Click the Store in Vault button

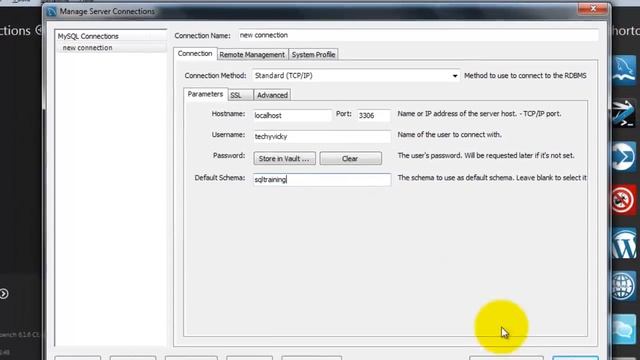(x=284, y=158)
